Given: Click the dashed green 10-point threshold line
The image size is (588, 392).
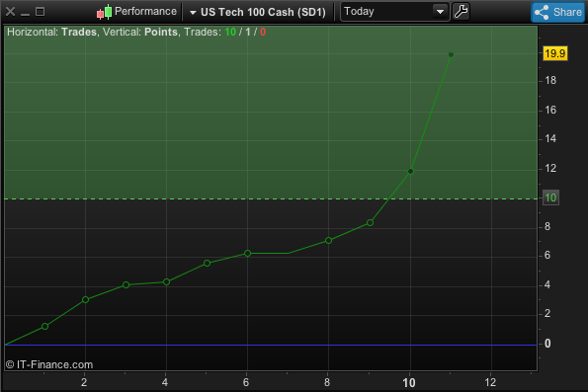Looking at the screenshot, I should click(271, 198).
